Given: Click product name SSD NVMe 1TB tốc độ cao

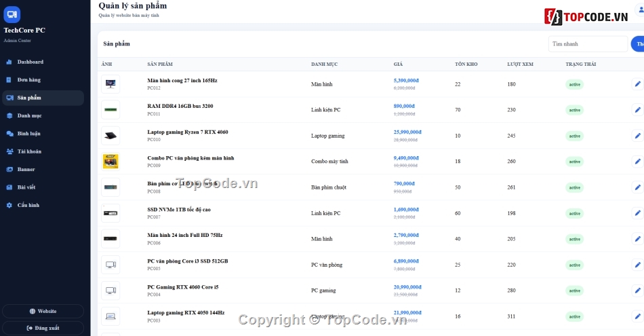Looking at the screenshot, I should (179, 210).
